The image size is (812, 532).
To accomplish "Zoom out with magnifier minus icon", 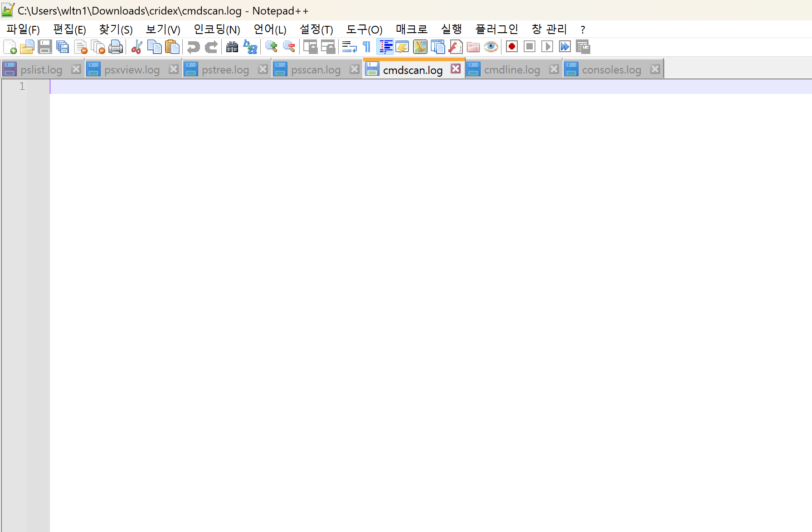I will 289,47.
